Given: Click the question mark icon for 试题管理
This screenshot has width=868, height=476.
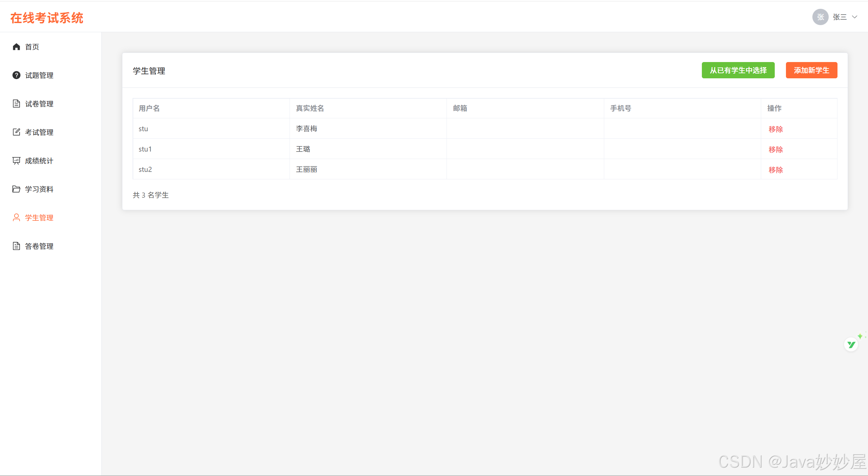Looking at the screenshot, I should pyautogui.click(x=16, y=75).
